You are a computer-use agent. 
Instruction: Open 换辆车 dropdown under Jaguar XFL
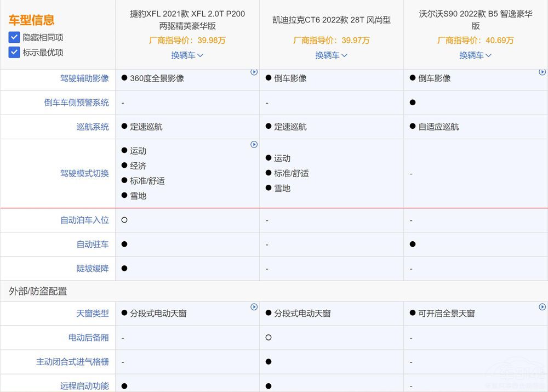(187, 55)
